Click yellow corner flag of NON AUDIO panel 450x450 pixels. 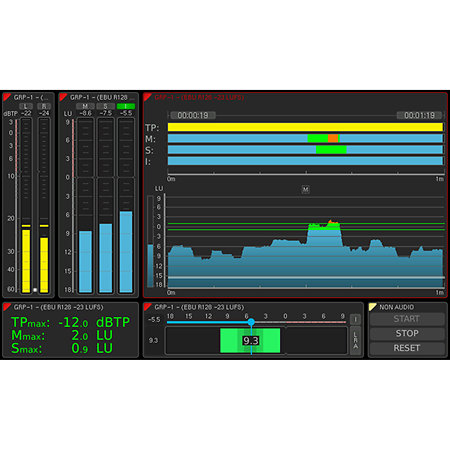pos(372,307)
